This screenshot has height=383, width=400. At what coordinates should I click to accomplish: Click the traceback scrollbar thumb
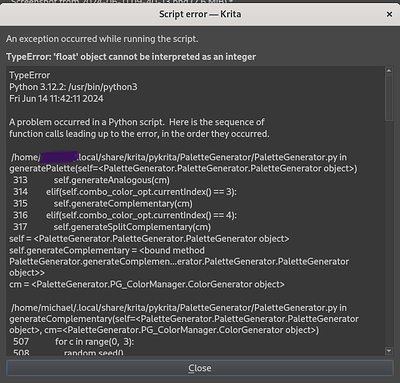click(389, 97)
